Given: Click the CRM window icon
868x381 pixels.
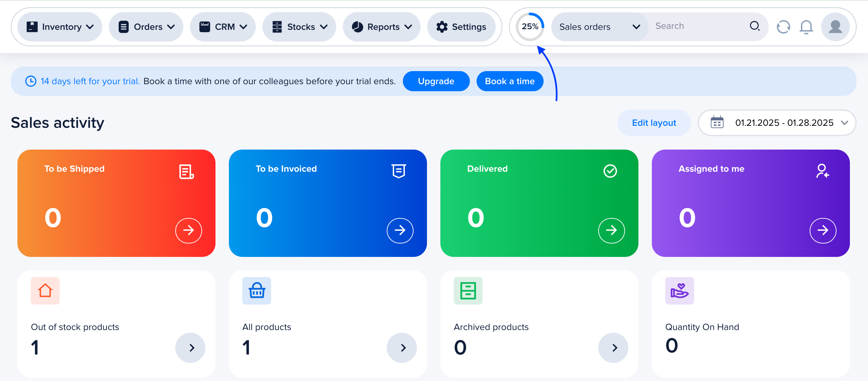Looking at the screenshot, I should 204,26.
